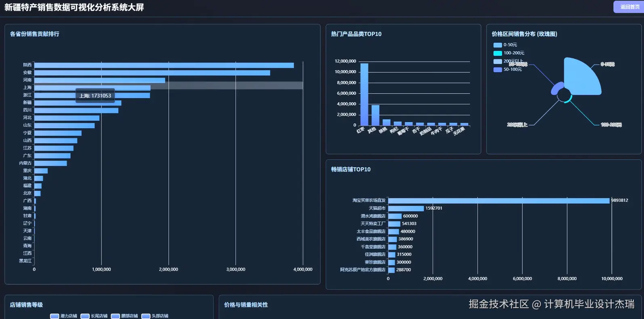The image size is (644, 319).
Task: Click the 返回首页 button
Action: pos(629,7)
